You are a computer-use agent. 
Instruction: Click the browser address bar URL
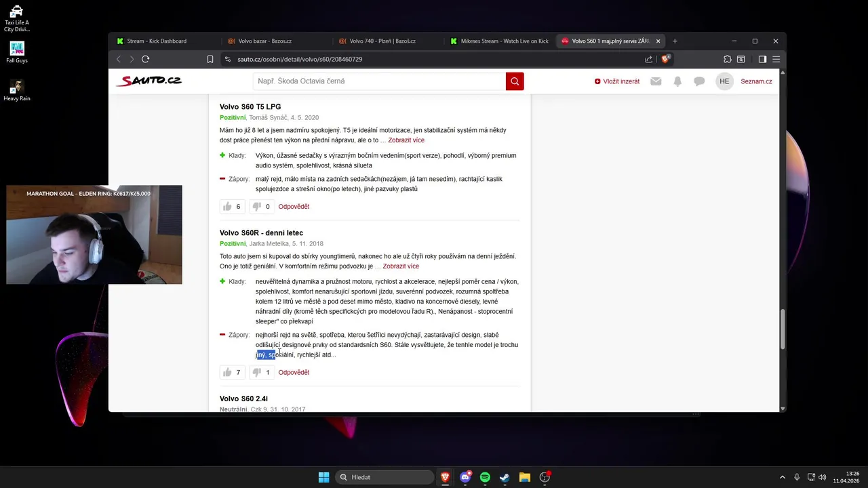tap(300, 59)
